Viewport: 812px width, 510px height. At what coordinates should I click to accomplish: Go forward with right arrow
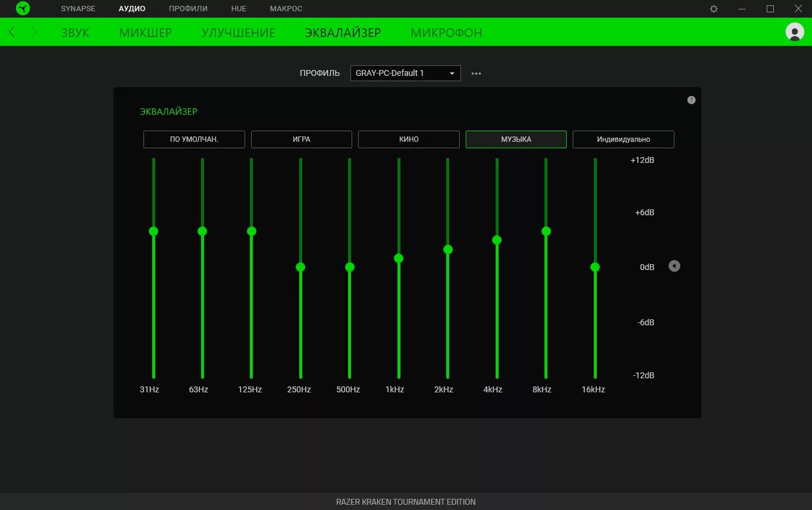pos(34,32)
